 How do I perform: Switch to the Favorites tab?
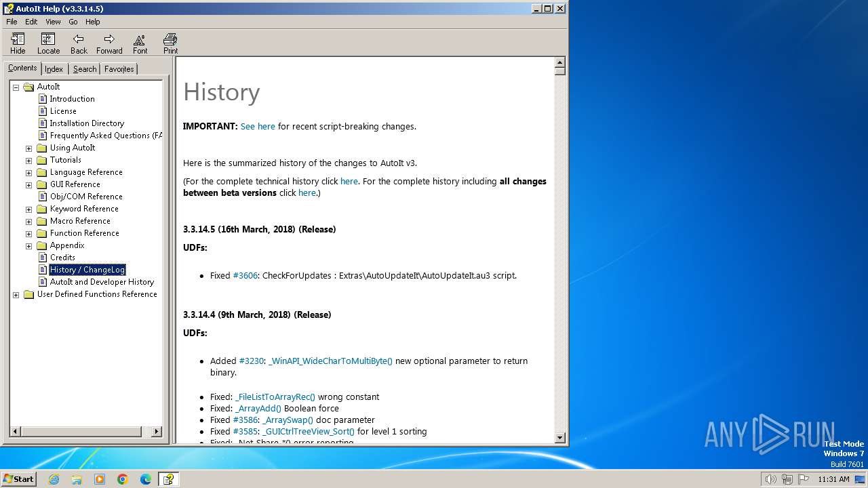coord(119,69)
